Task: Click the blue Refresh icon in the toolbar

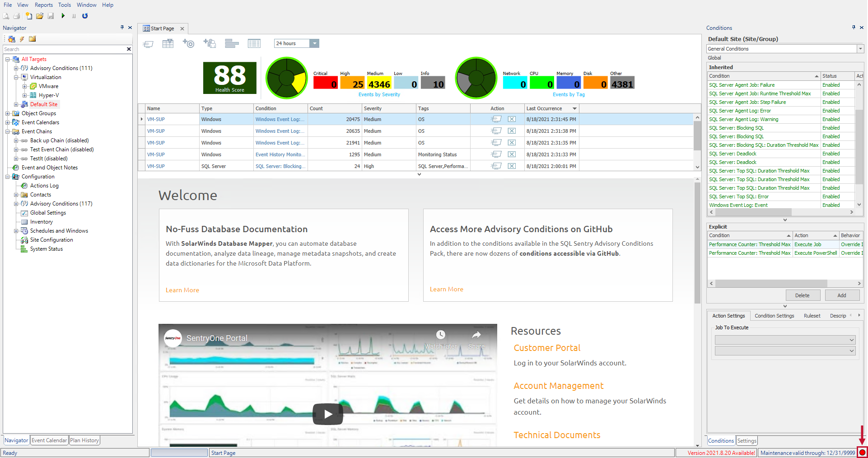Action: point(85,16)
